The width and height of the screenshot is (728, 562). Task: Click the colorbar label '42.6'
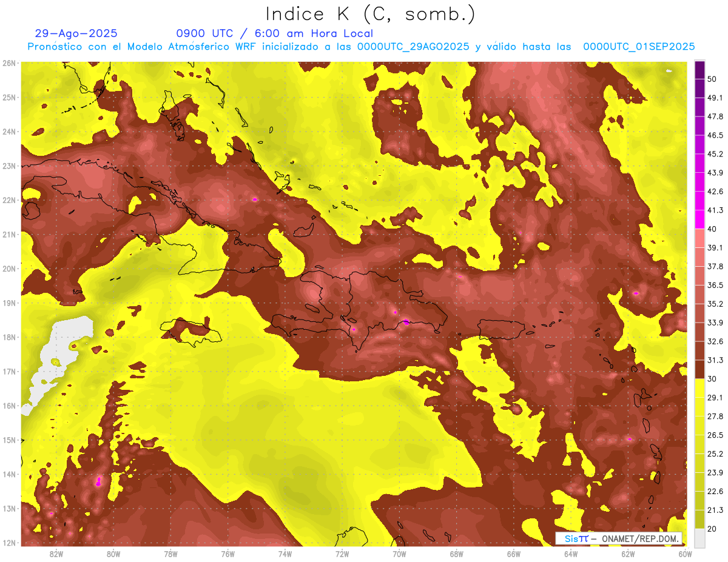[715, 192]
